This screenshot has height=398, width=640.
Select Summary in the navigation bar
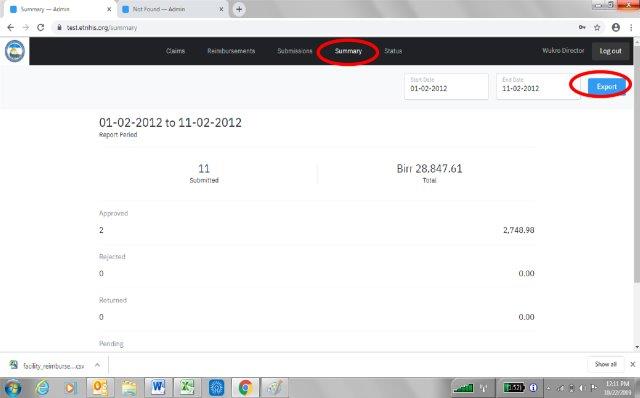(348, 51)
